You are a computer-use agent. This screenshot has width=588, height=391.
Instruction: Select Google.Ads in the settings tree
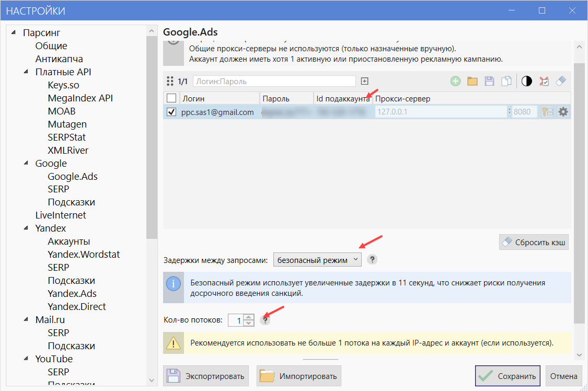click(73, 177)
